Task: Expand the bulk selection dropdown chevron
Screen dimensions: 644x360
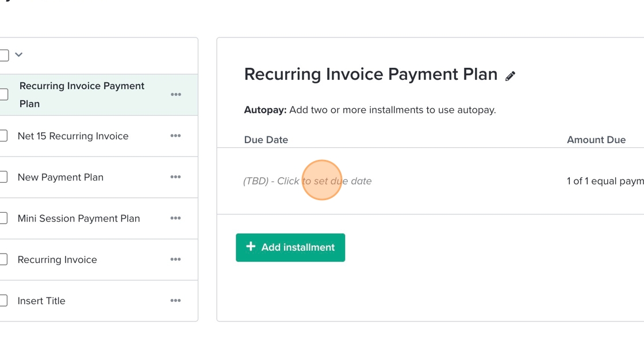Action: 19,55
